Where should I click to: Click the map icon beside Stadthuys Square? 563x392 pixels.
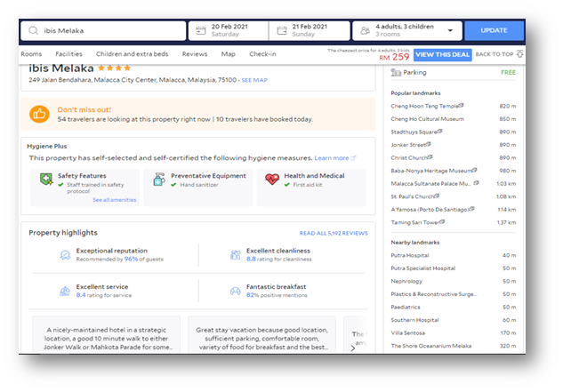coord(440,131)
